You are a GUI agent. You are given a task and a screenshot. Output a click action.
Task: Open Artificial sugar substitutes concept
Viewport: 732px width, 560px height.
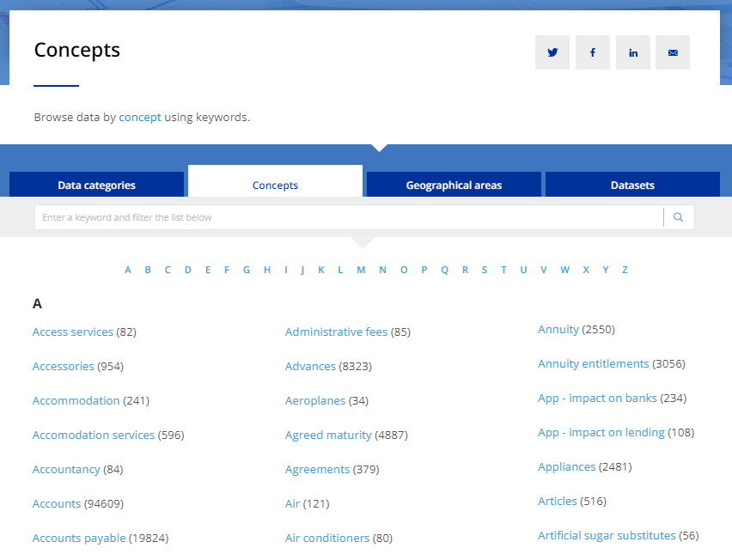point(607,535)
